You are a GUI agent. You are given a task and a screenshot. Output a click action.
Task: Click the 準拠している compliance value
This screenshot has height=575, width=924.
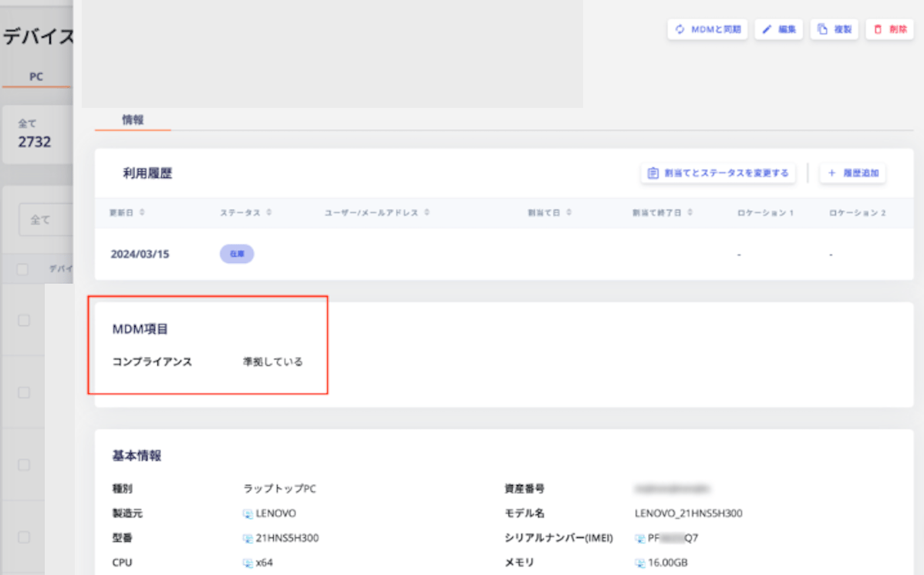click(273, 361)
